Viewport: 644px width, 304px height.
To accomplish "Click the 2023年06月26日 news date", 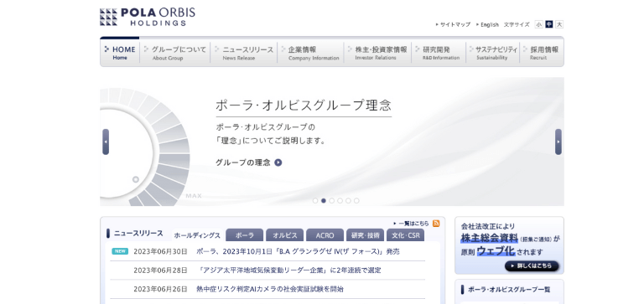I will click(x=160, y=289).
